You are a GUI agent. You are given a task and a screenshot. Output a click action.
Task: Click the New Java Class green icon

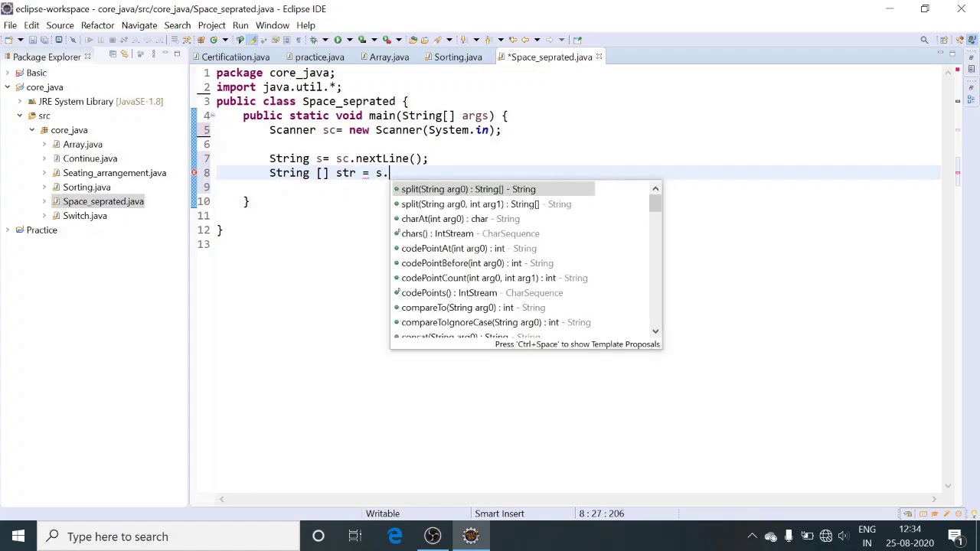pos(214,40)
